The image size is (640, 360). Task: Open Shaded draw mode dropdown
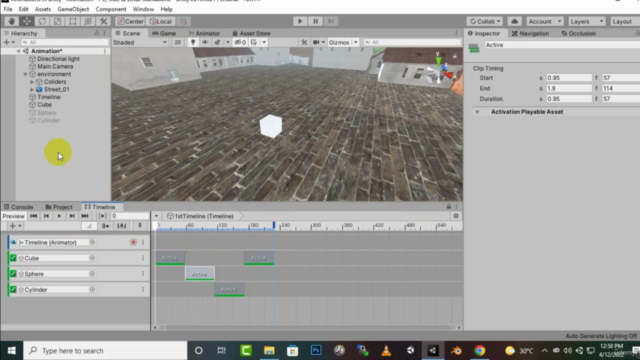point(140,42)
